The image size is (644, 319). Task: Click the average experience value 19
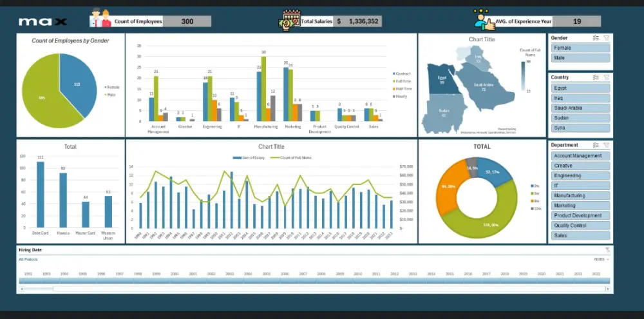[576, 21]
